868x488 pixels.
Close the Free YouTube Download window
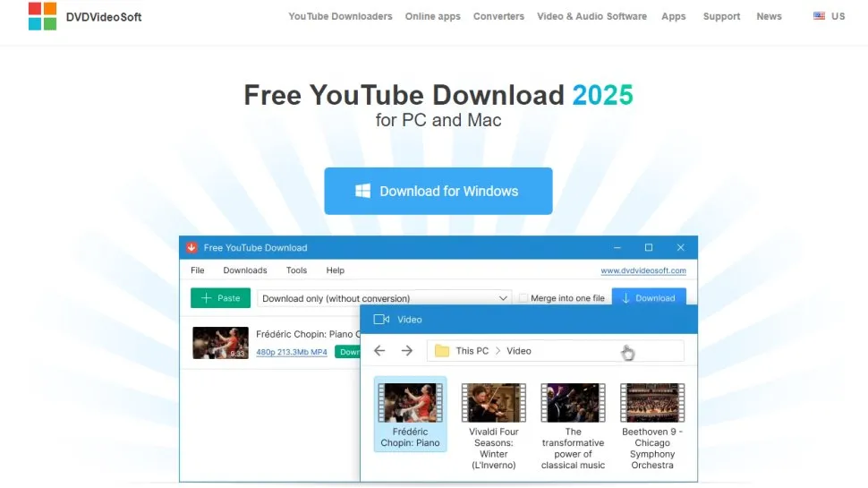click(x=680, y=248)
